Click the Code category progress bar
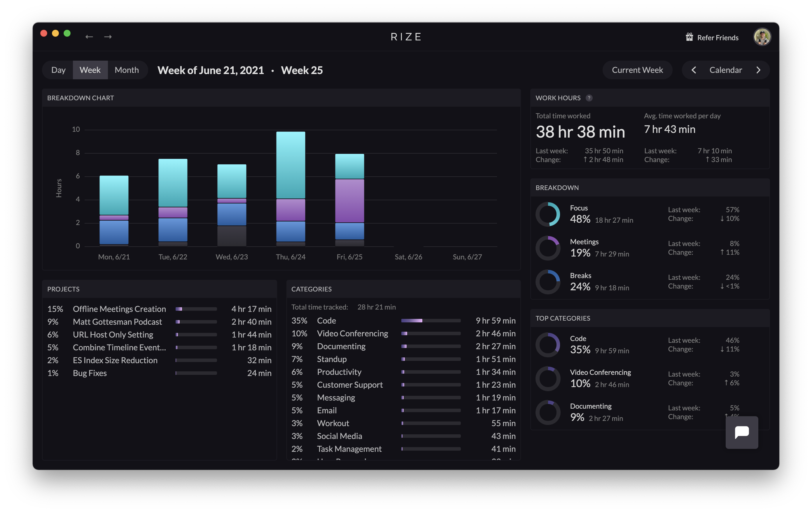Viewport: 812px width, 513px height. 430,321
